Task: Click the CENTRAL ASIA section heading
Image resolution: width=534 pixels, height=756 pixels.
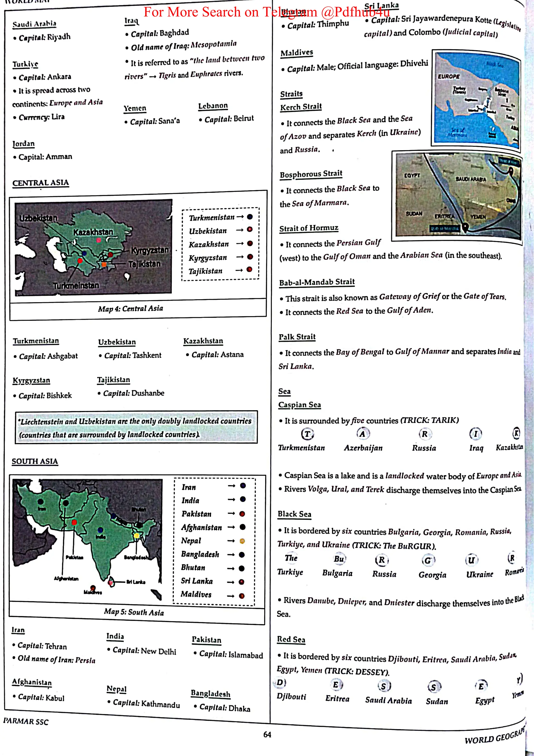Action: pos(40,183)
